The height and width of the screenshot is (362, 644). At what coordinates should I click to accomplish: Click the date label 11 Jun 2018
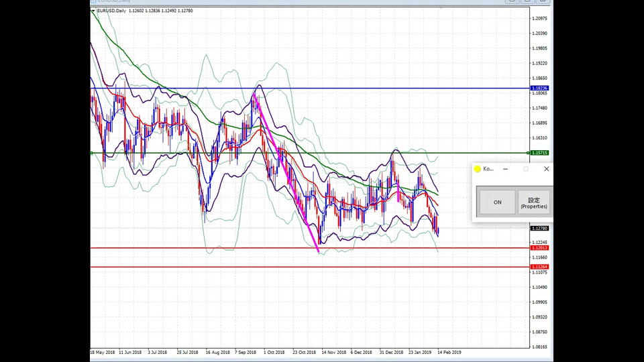[130, 352]
